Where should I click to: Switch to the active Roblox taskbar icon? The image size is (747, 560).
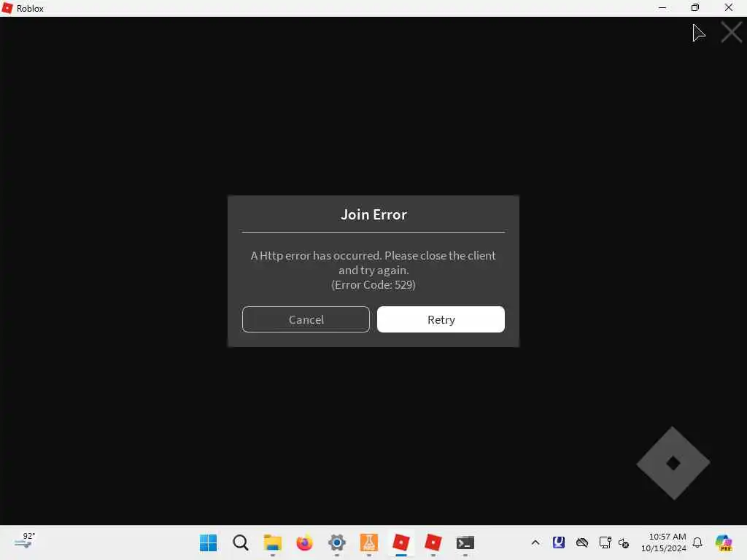pyautogui.click(x=400, y=542)
